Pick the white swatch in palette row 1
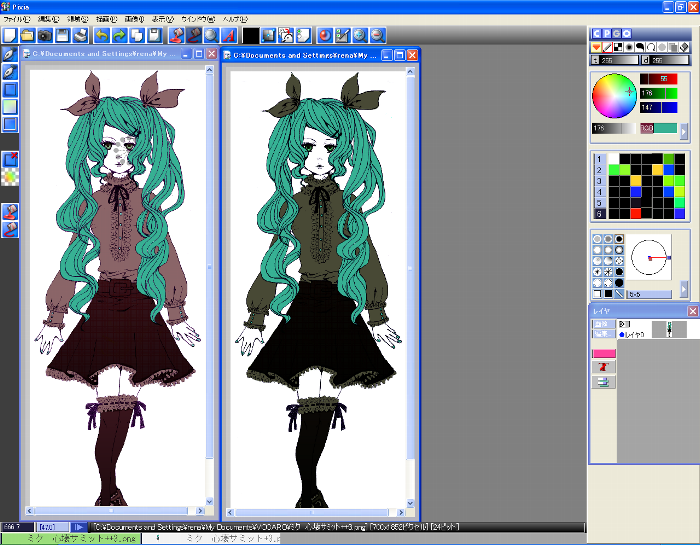700x545 pixels. 614,159
